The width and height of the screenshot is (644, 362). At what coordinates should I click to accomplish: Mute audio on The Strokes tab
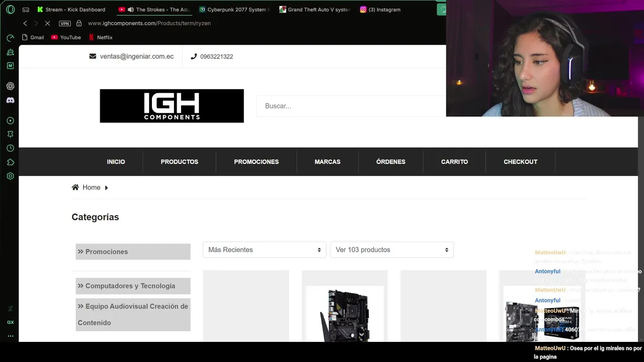click(131, 10)
